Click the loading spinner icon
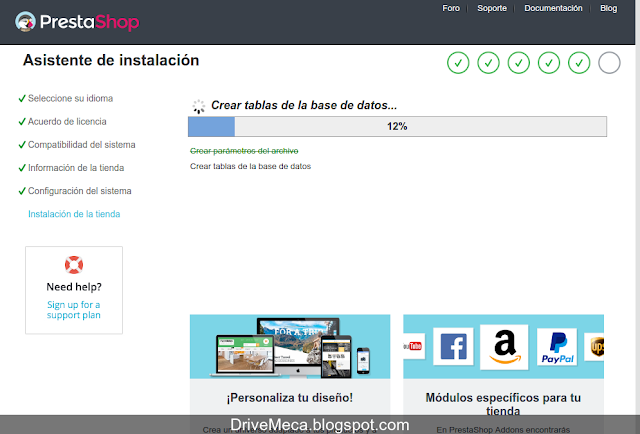Image resolution: width=640 pixels, height=434 pixels. pos(199,106)
